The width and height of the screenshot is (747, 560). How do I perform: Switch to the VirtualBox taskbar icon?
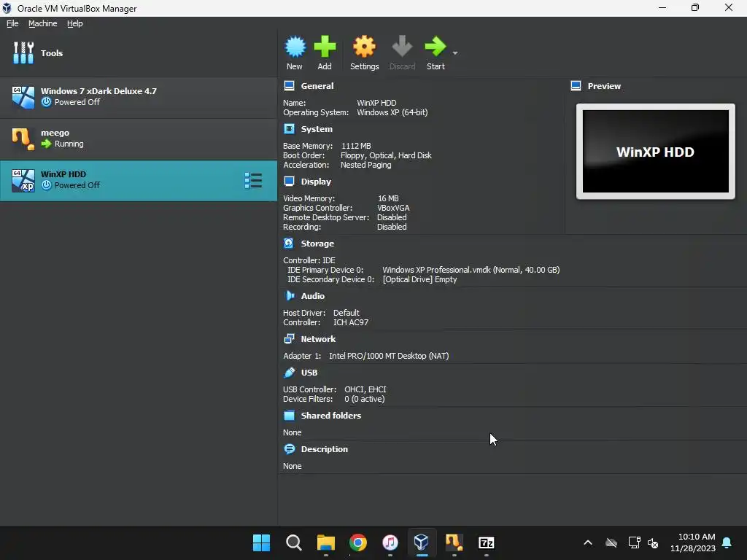(422, 542)
